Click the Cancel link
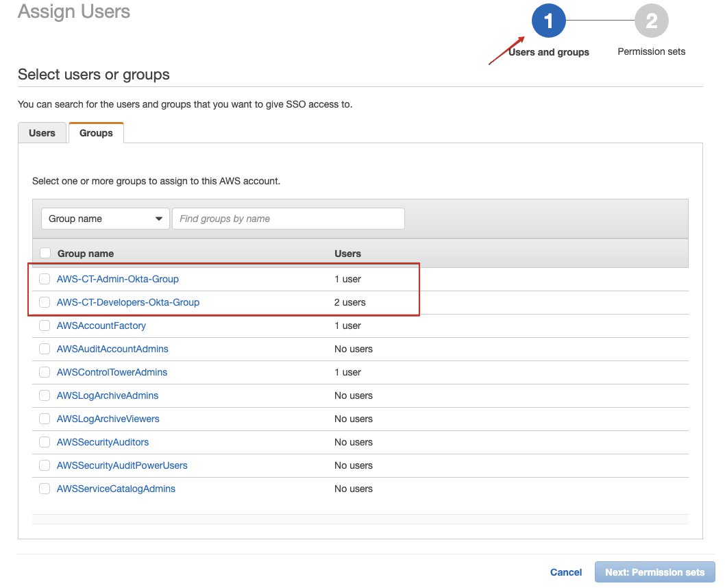725x588 pixels. [x=566, y=572]
